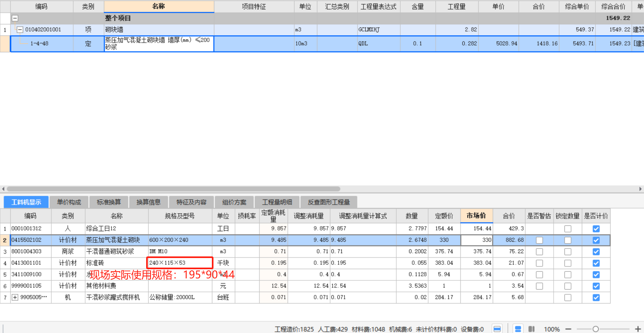644x333 pixels.
Task: Click the 规格及型号 column header
Action: [x=180, y=216]
